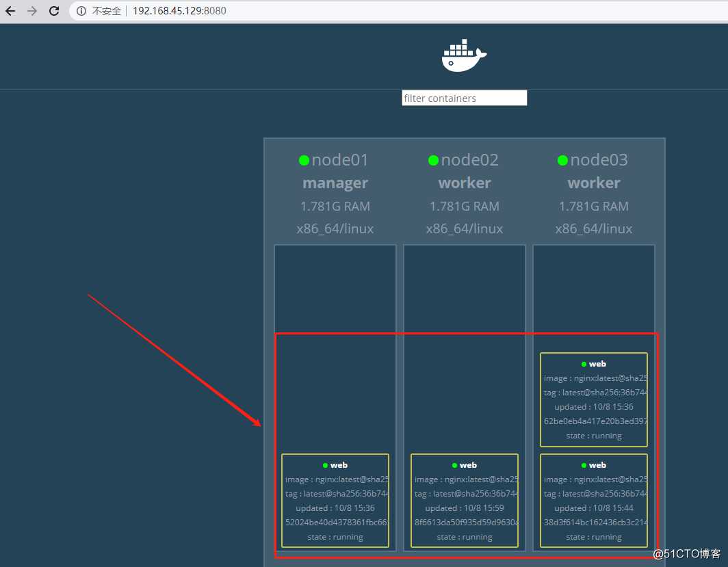Click the 不安全 security badge
Viewport: 728px width, 567px height.
coord(108,11)
